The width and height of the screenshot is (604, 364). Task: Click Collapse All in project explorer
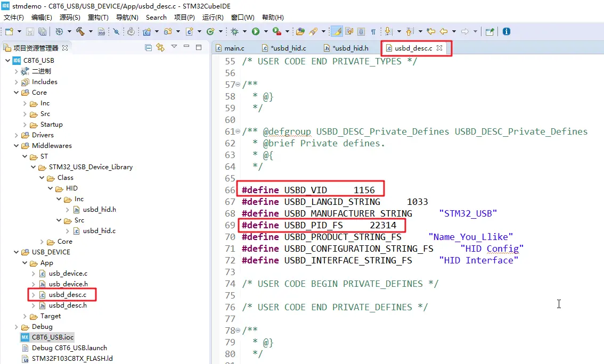[x=149, y=47]
